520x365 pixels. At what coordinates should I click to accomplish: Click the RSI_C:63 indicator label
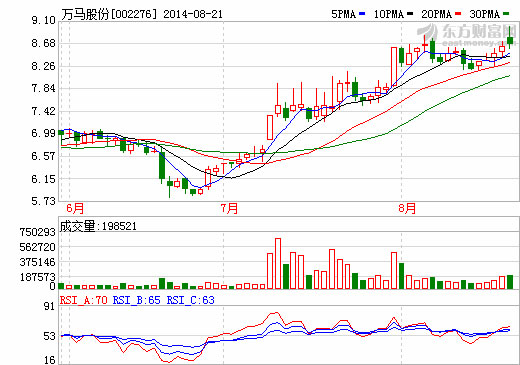[x=191, y=300]
